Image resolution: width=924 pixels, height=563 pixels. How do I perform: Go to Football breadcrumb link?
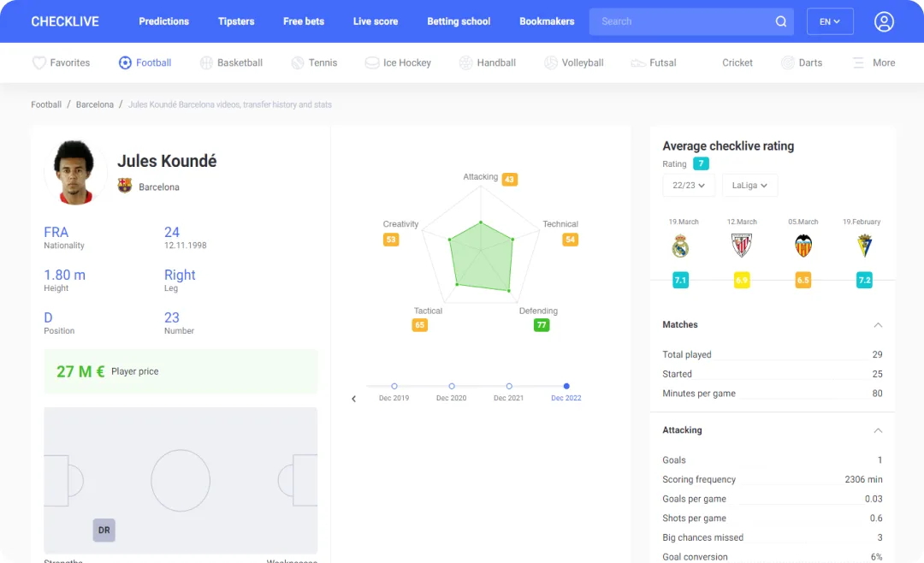46,104
